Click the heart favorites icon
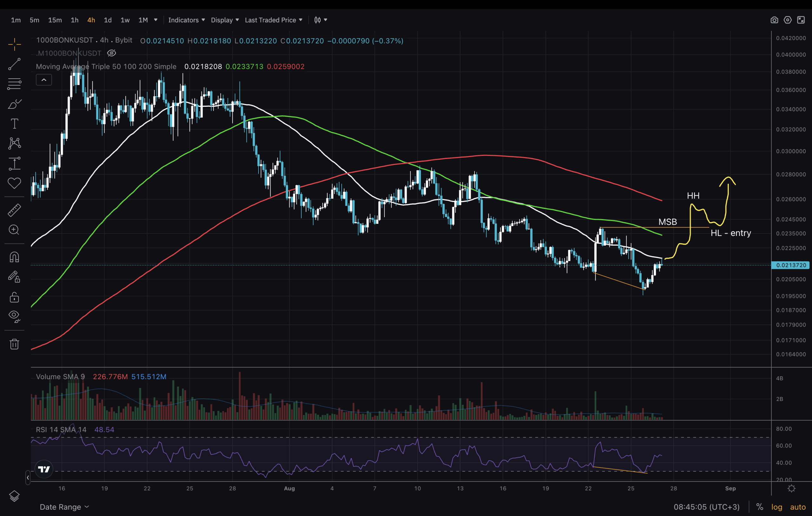Image resolution: width=812 pixels, height=516 pixels. coord(14,183)
